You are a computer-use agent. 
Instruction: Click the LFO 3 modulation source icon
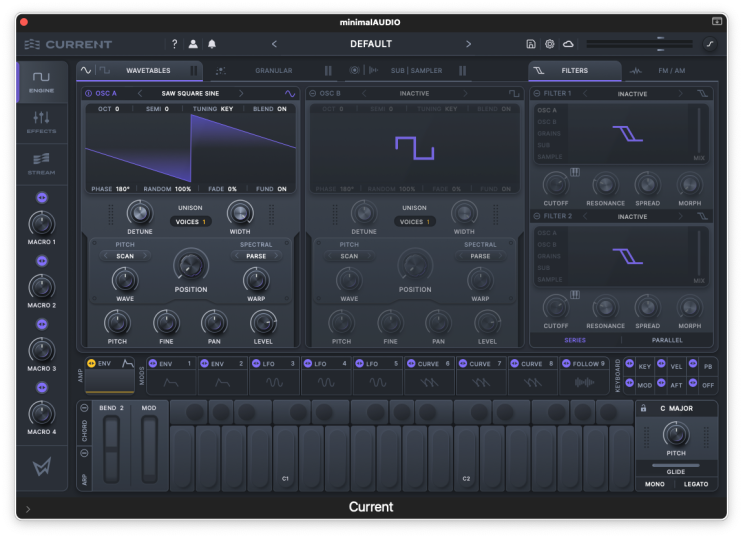[256, 364]
